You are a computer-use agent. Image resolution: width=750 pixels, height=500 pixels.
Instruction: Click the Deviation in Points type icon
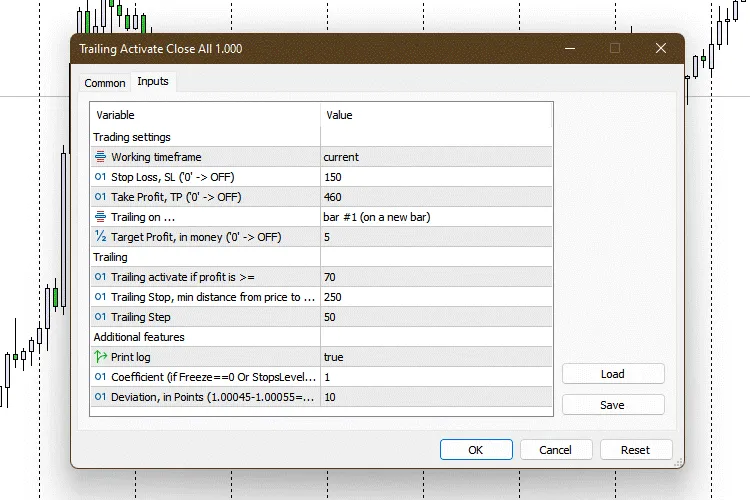click(x=100, y=397)
